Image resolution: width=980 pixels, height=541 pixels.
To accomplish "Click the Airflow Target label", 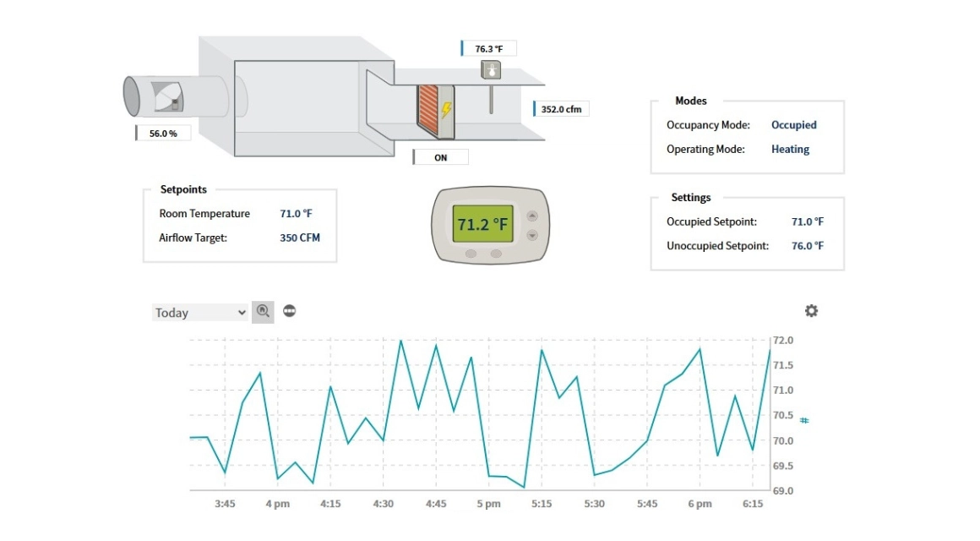I will (x=193, y=238).
